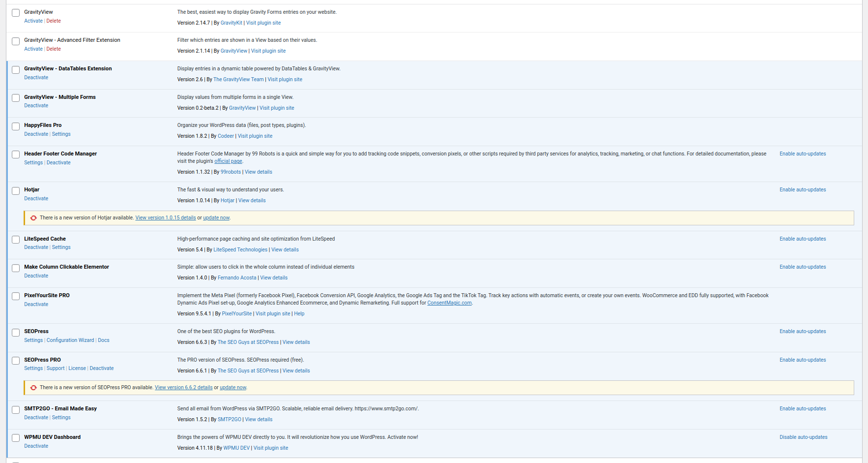This screenshot has width=868, height=463.
Task: Enable auto-updates for LiteSpeed Cache
Action: point(803,239)
